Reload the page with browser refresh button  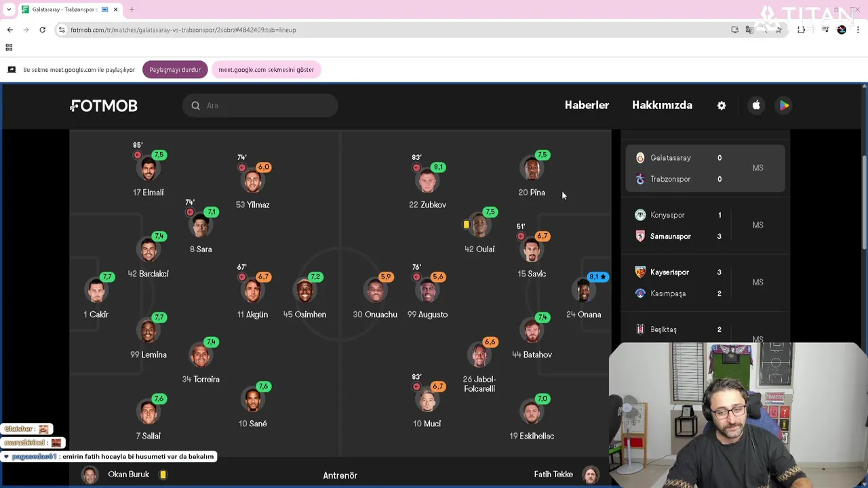42,30
